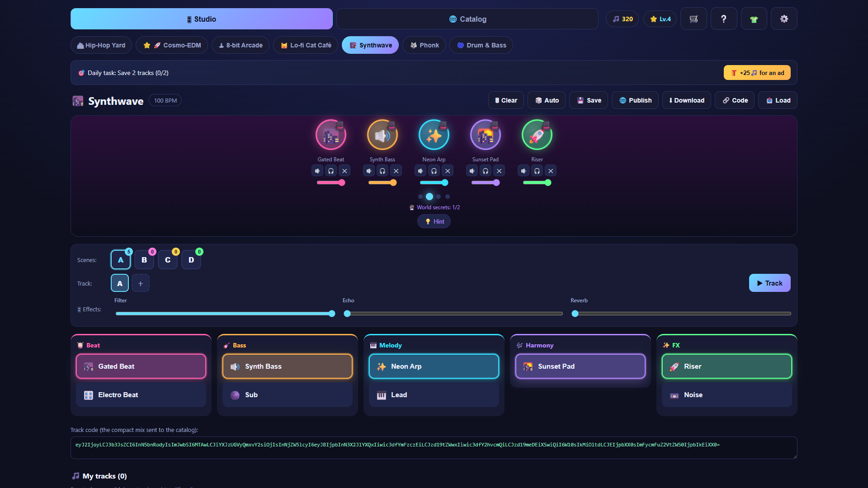Click the Clear button
The image size is (868, 488).
coord(506,100)
